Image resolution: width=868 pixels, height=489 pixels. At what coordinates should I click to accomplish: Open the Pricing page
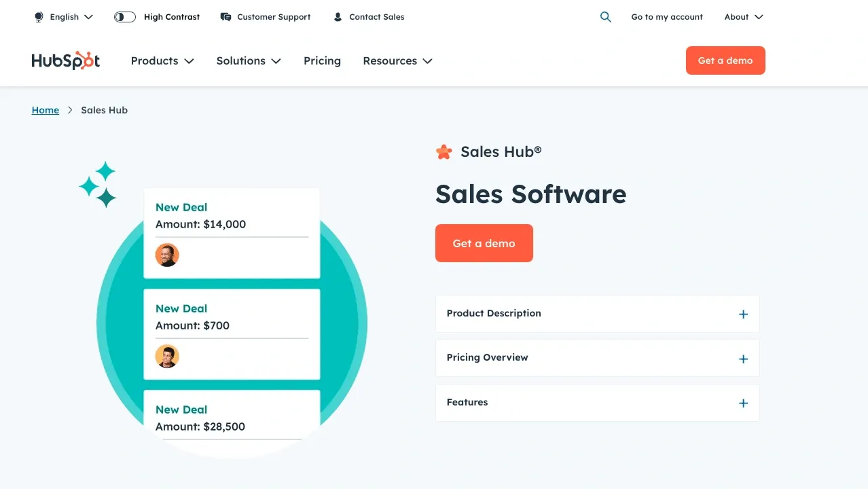pos(322,60)
